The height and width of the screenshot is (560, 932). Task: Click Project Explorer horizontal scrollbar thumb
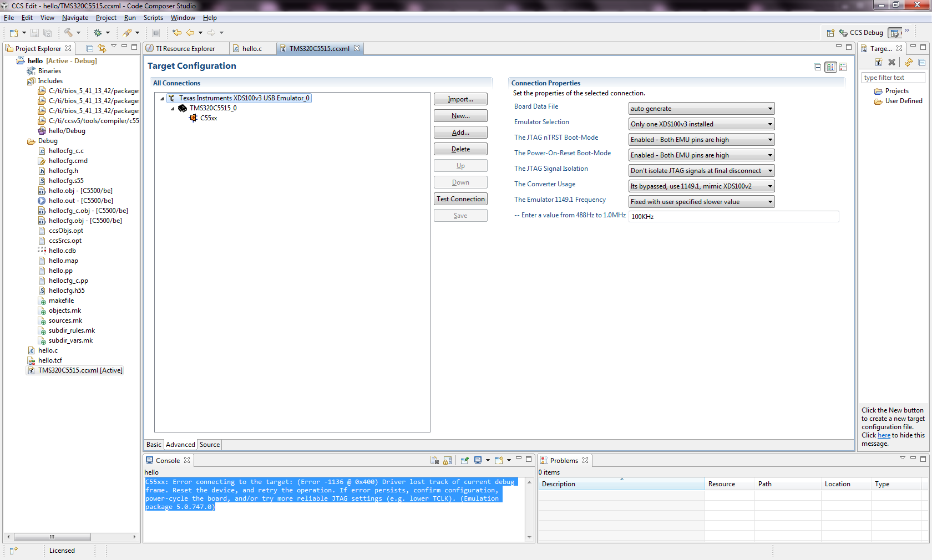pyautogui.click(x=52, y=537)
